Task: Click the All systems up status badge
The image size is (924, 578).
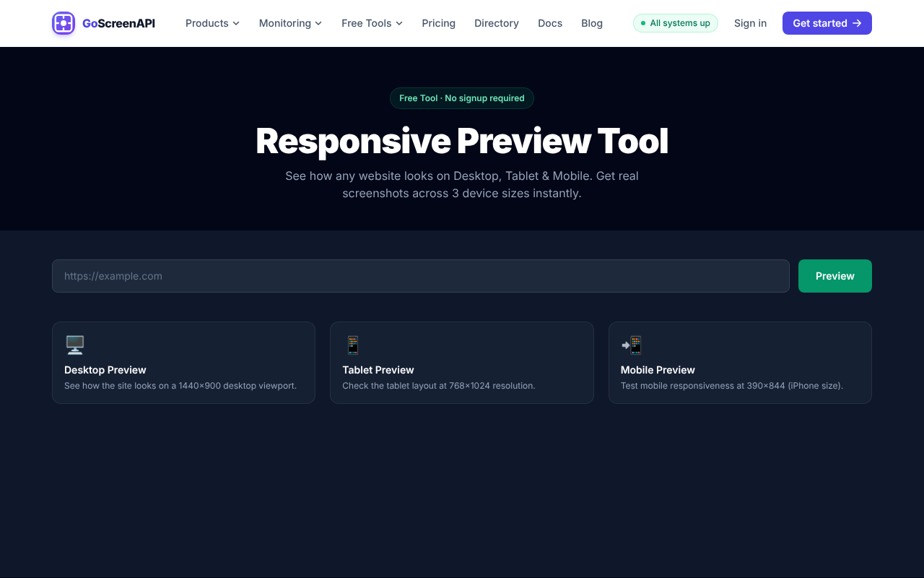Action: 676,23
